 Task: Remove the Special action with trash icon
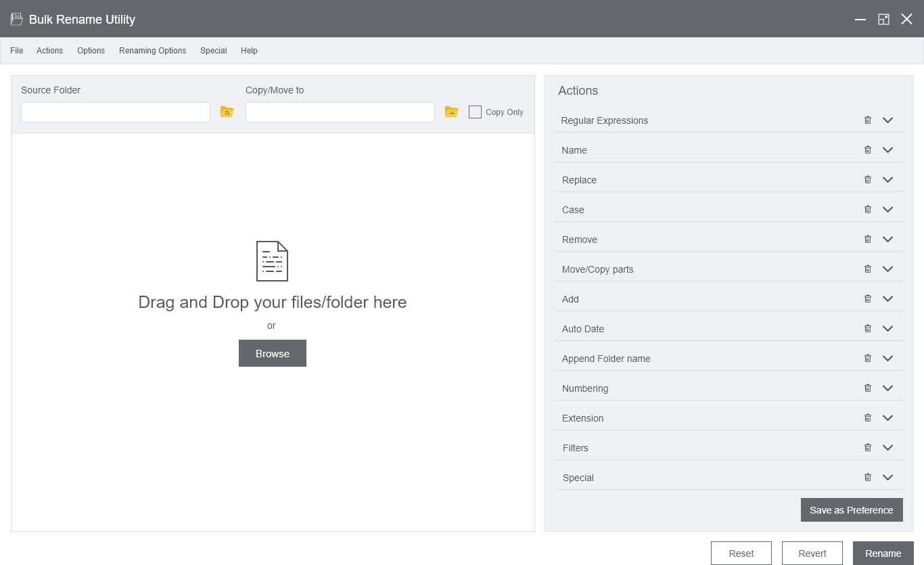point(868,477)
